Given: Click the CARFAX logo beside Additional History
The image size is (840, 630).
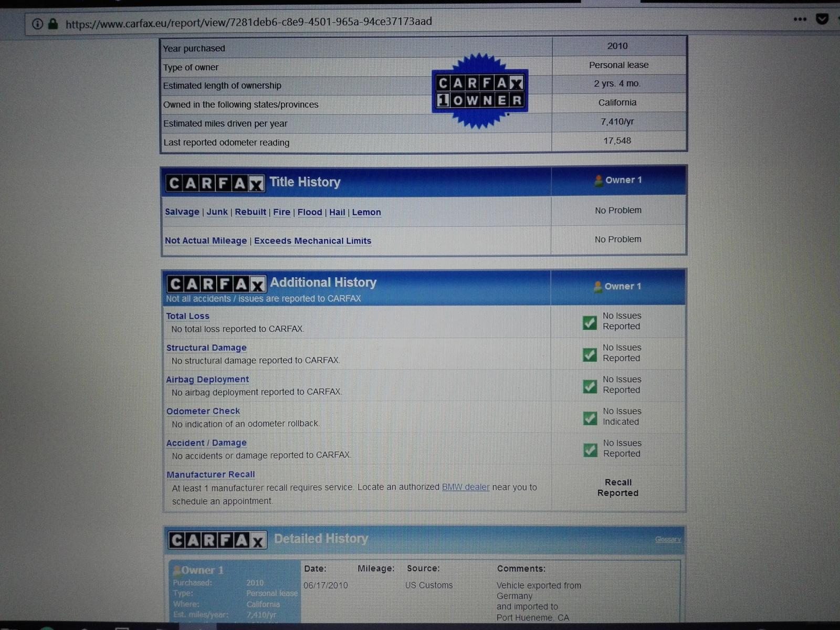Looking at the screenshot, I should coord(216,284).
